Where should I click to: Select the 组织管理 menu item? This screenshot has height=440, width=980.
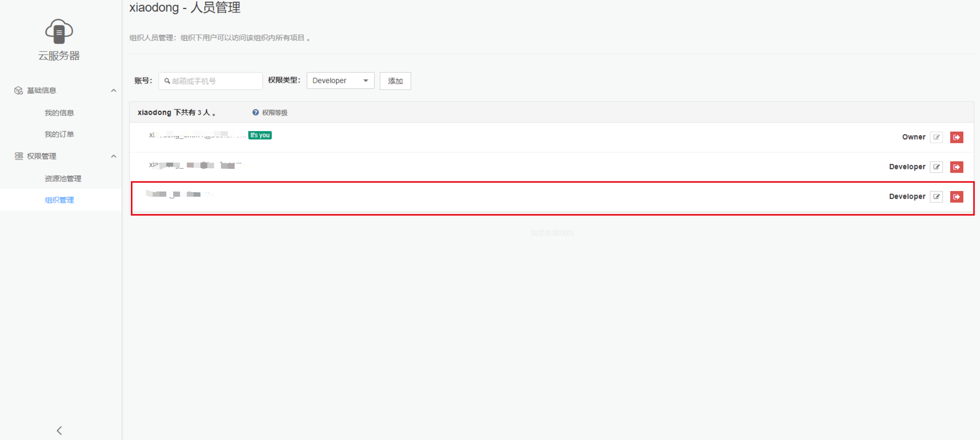tap(59, 200)
